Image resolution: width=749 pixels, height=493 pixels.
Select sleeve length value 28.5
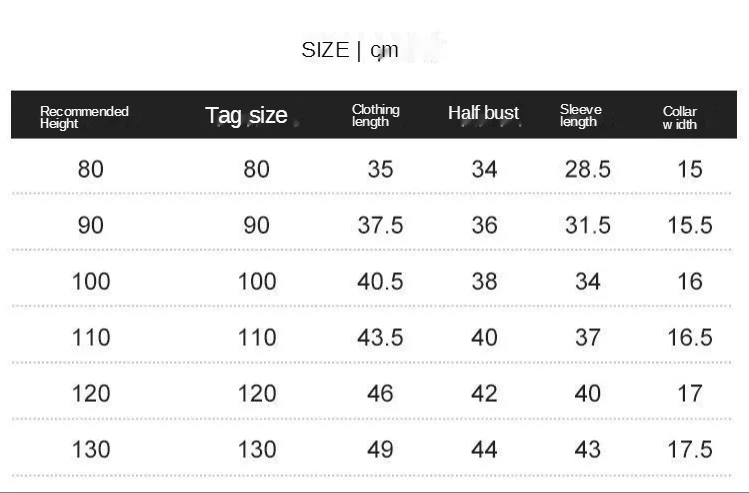(587, 169)
